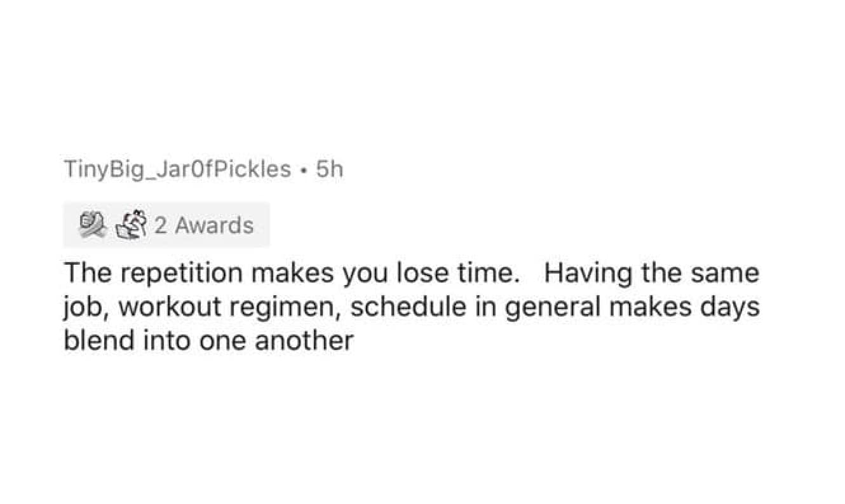Open the "2 Awards" label
Viewport: 845px width, 504px height.
(x=203, y=225)
